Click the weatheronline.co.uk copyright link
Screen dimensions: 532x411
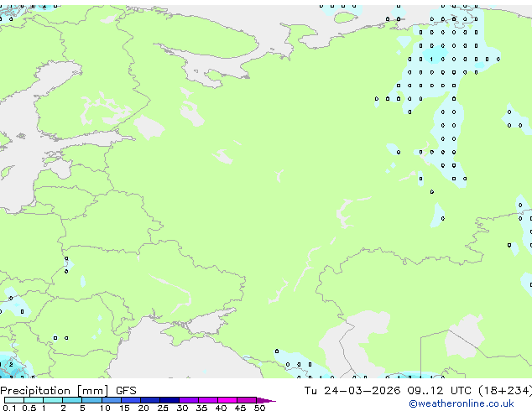(462, 403)
